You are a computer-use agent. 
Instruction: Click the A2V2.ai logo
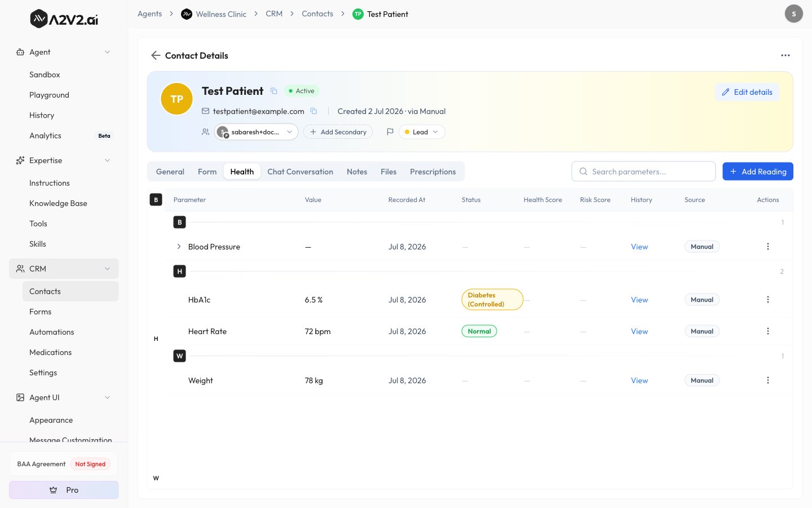tap(64, 19)
